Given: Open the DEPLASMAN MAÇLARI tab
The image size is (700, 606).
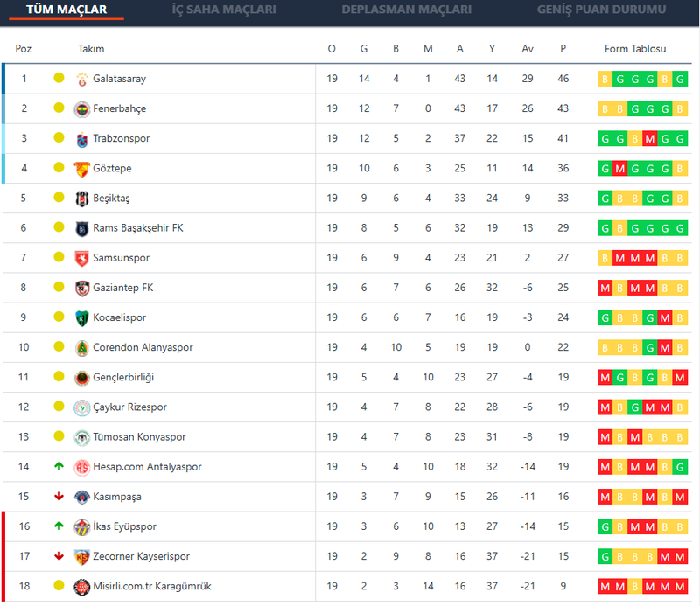Looking at the screenshot, I should pyautogui.click(x=406, y=10).
